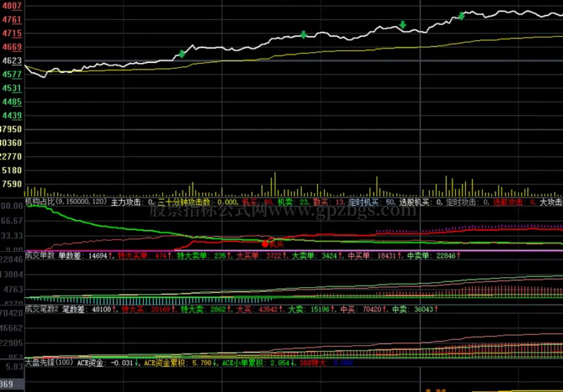Click the ACE资金累积: 5.798 readout
Image resolution: width=563 pixels, height=392 pixels.
(180, 363)
